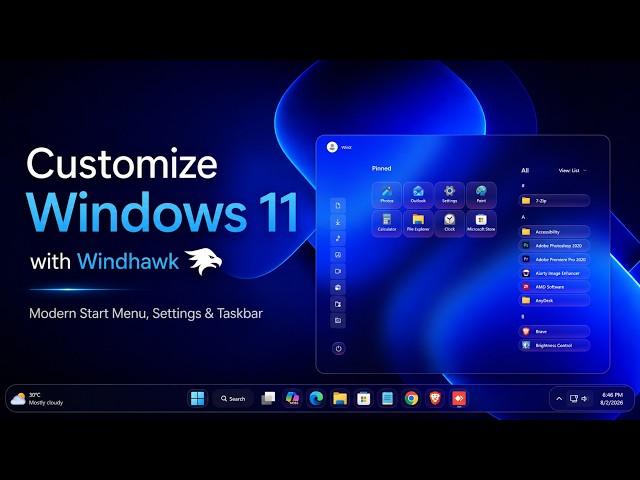The image size is (640, 480).
Task: Expand the 7-Zip folder
Action: 554,201
